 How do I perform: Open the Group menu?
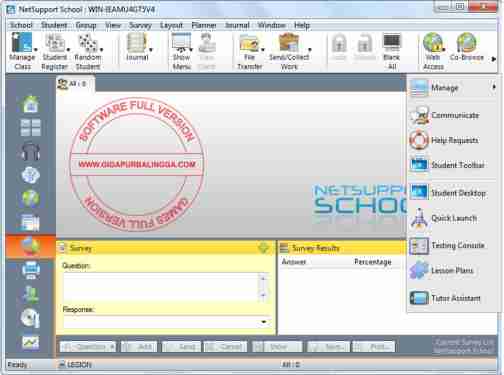click(x=86, y=25)
